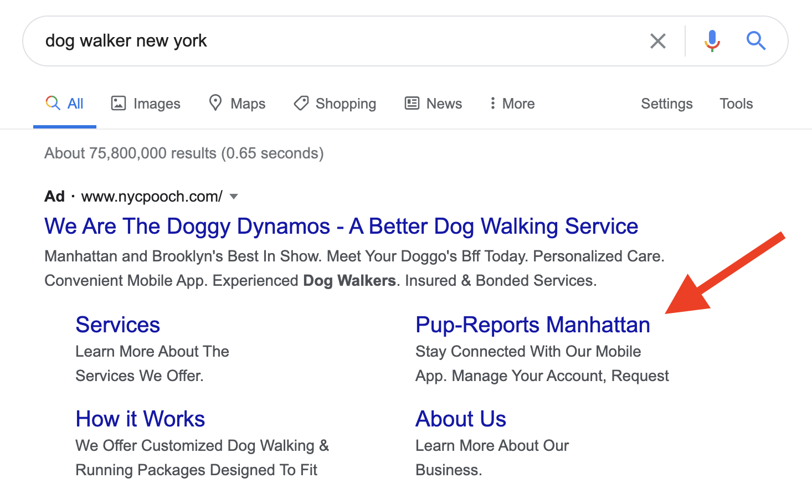Viewport: 812px width, 504px height.
Task: Switch to Shopping results tab
Action: (x=335, y=104)
